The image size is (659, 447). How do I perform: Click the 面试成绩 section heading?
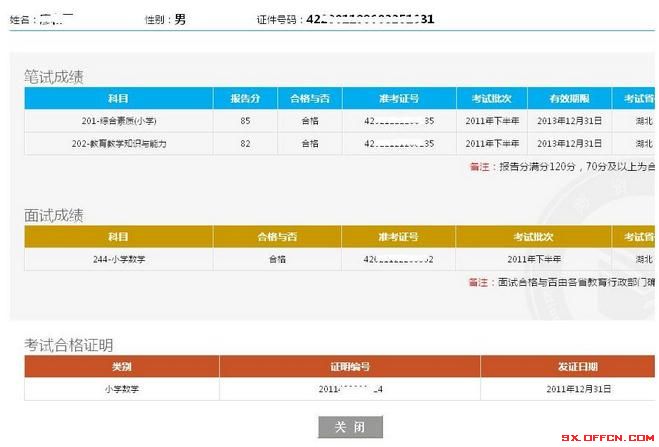tap(54, 215)
